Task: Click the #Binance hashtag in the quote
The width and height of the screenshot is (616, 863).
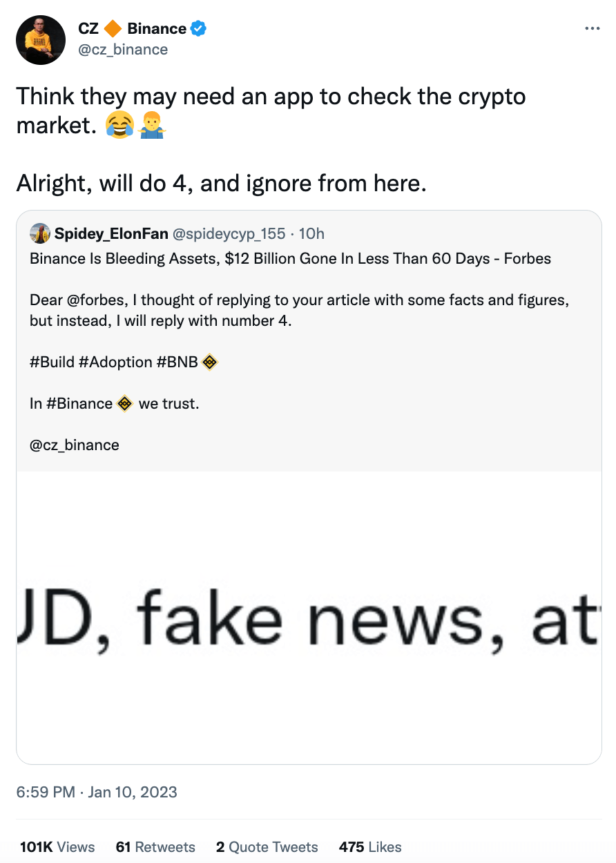Action: coord(79,404)
